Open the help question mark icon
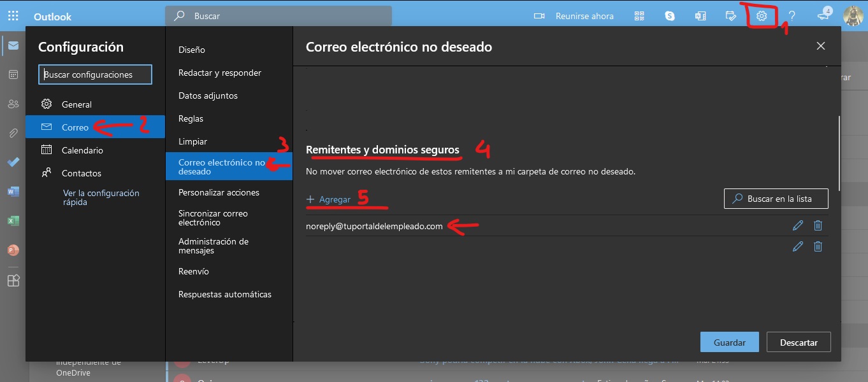This screenshot has height=382, width=868. coord(792,16)
